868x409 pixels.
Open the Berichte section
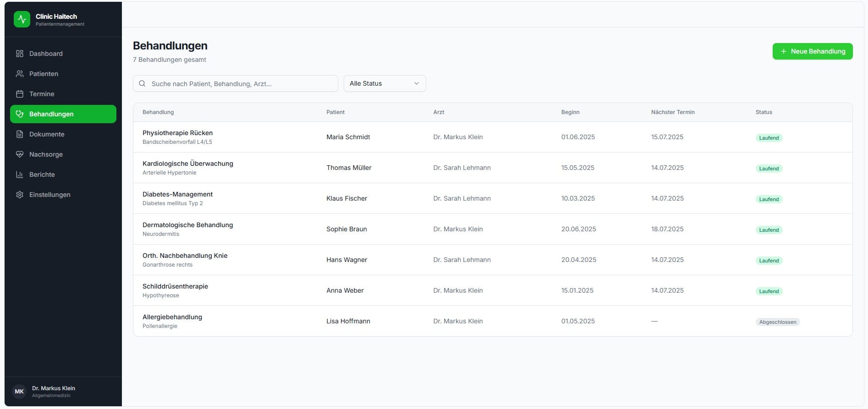pyautogui.click(x=63, y=175)
